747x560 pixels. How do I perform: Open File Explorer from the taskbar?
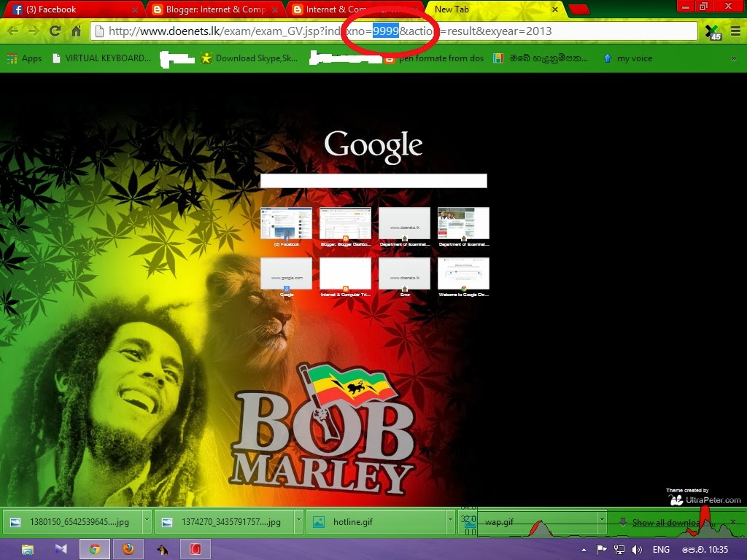[x=28, y=550]
